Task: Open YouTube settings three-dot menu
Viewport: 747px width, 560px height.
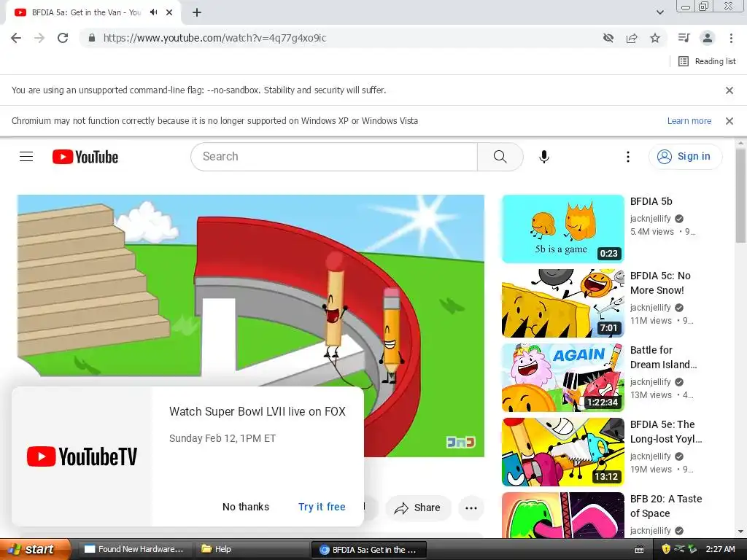Action: pyautogui.click(x=628, y=157)
